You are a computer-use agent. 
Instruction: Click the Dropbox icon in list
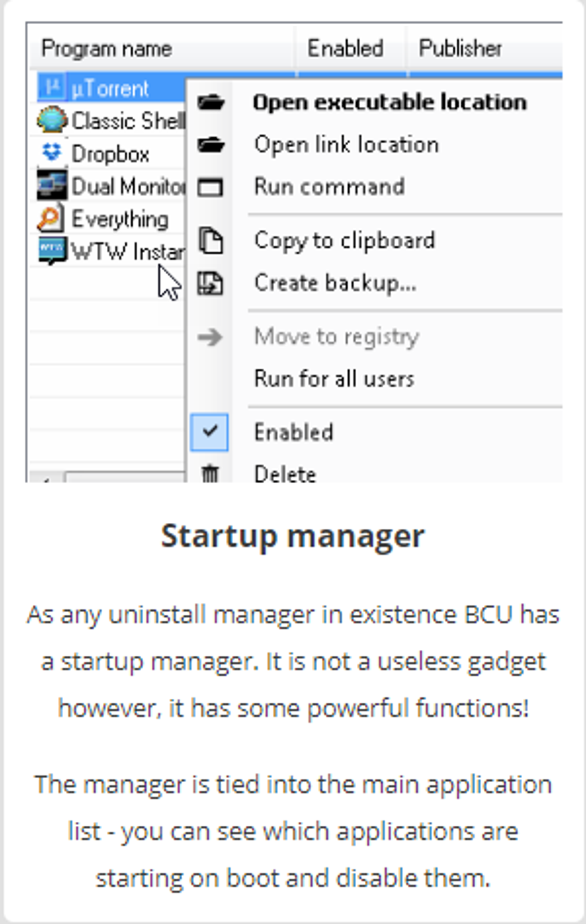(52, 152)
